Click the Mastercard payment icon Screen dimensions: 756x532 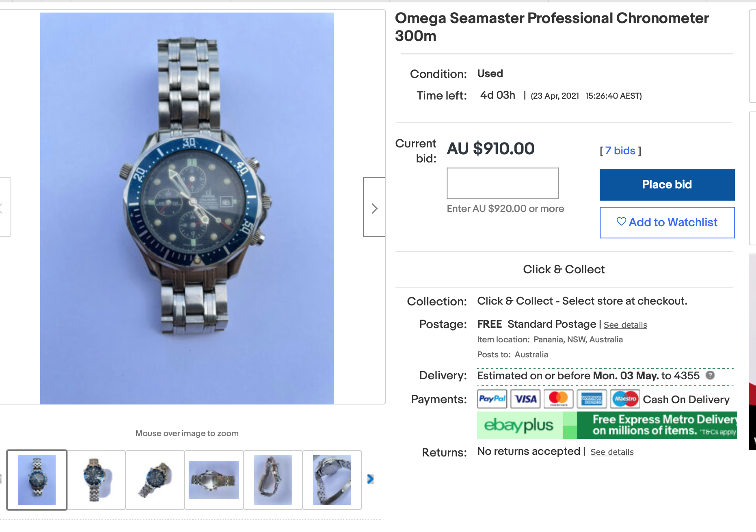pyautogui.click(x=559, y=399)
